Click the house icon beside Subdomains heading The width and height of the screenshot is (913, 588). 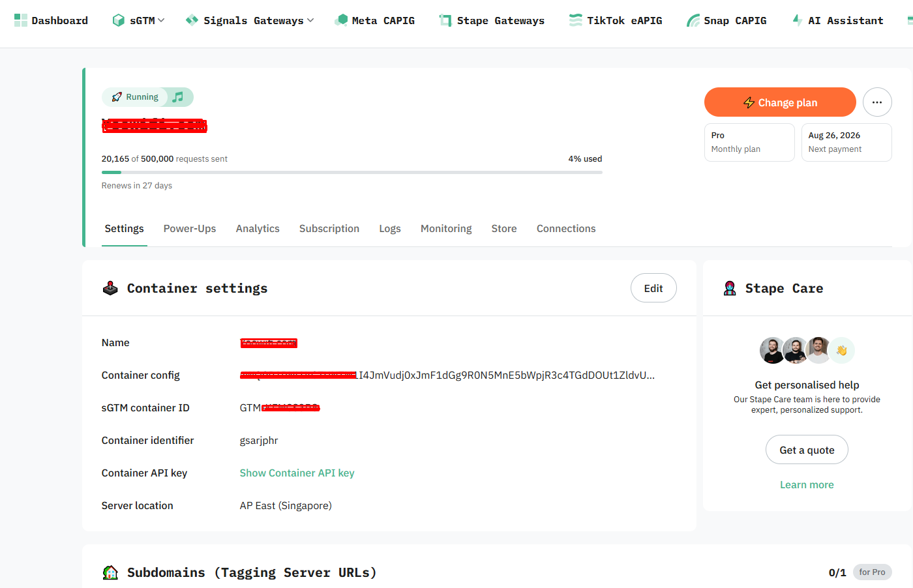pyautogui.click(x=110, y=572)
